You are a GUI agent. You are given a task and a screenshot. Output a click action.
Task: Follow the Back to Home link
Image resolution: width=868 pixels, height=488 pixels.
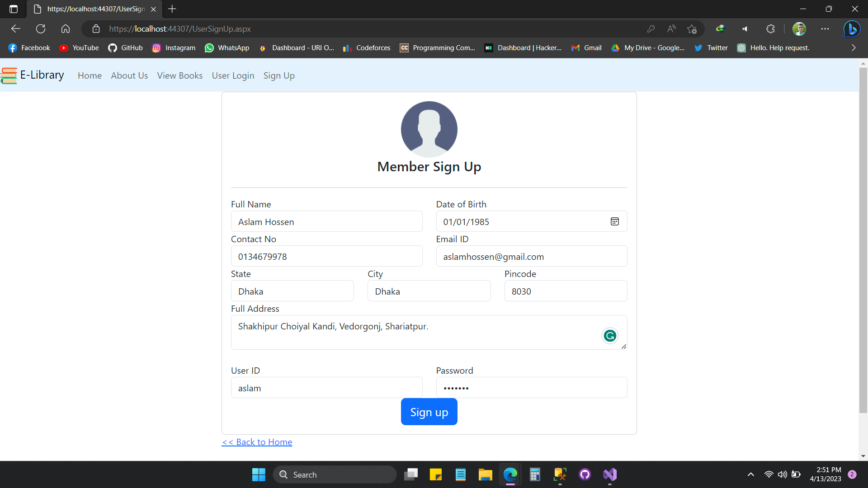pos(257,442)
